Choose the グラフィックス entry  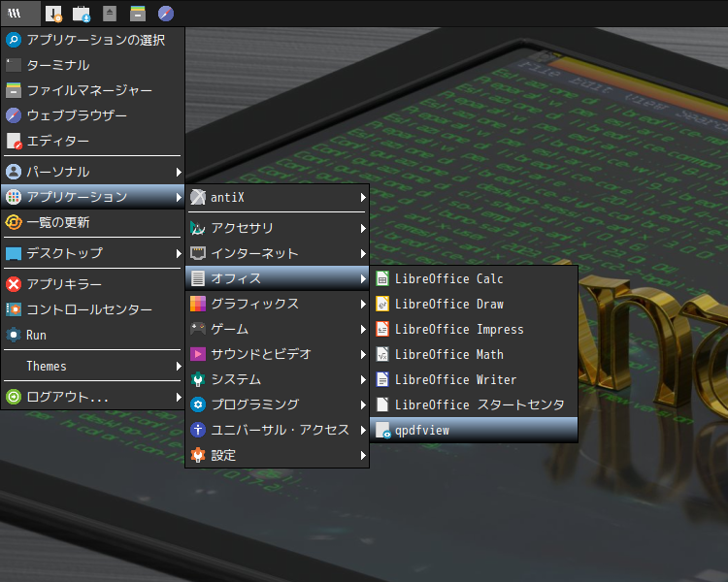(x=278, y=304)
